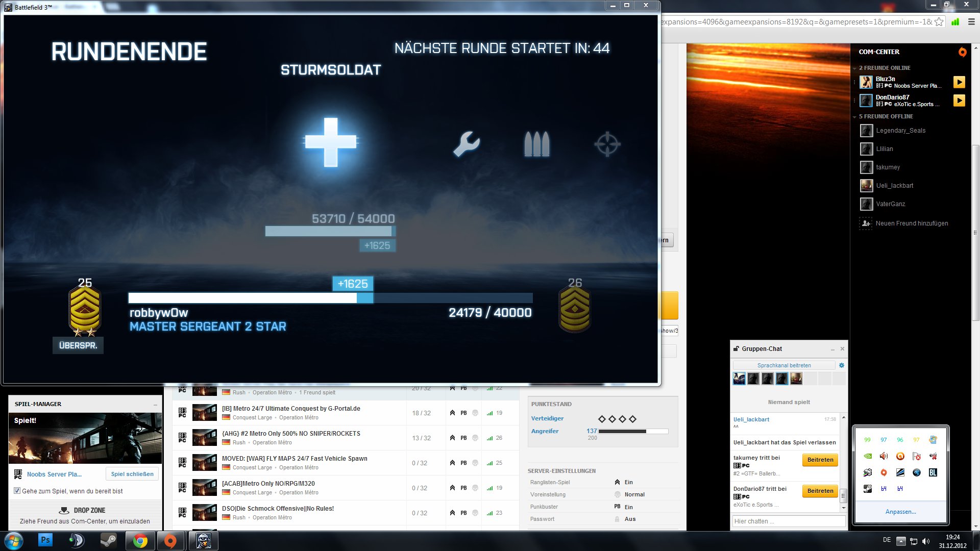Click Spiel schließen button
The height and width of the screenshot is (551, 980).
[132, 474]
